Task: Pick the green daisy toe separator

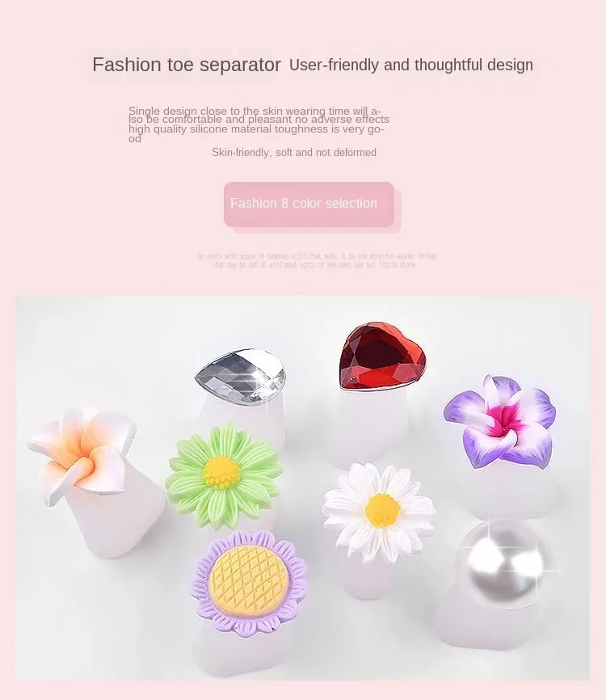Action: pyautogui.click(x=224, y=476)
